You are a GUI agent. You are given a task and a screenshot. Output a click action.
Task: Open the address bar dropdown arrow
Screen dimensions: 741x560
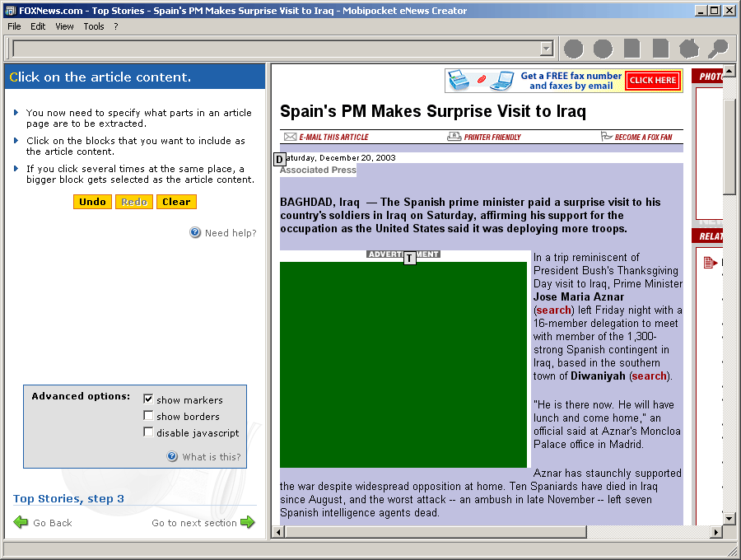(x=547, y=49)
